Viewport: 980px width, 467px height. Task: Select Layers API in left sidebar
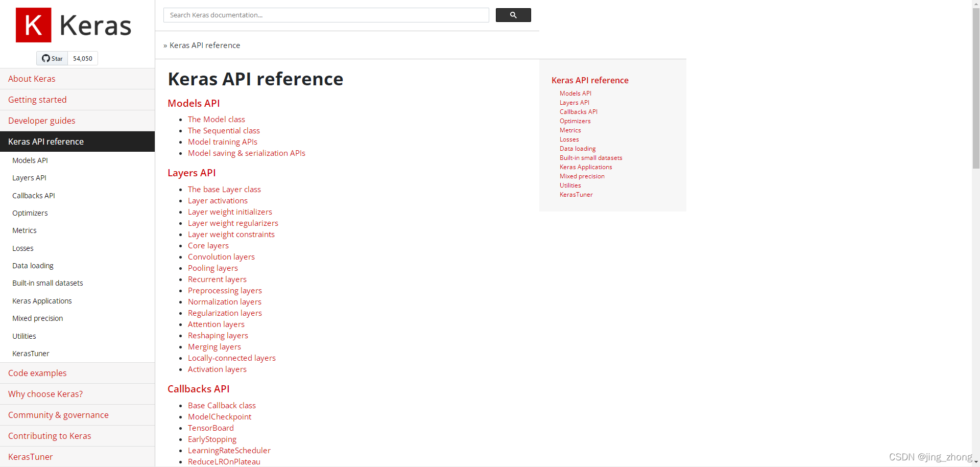29,178
